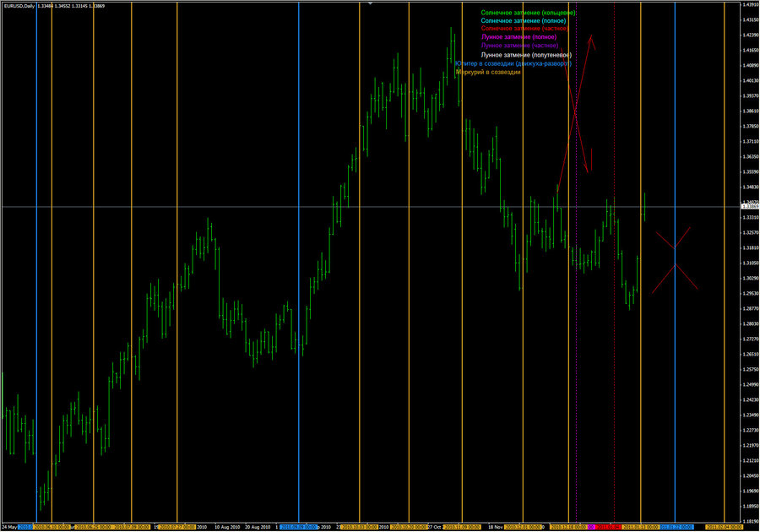Click the '20 Aug 2010' time axis text
Image resolution: width=760 pixels, height=532 pixels.
pyautogui.click(x=258, y=527)
